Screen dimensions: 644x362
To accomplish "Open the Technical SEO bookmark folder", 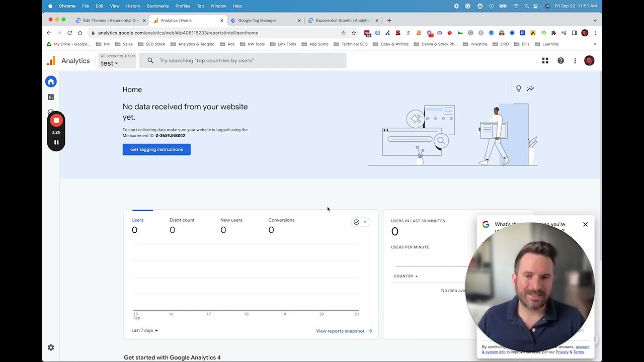I will tap(351, 44).
